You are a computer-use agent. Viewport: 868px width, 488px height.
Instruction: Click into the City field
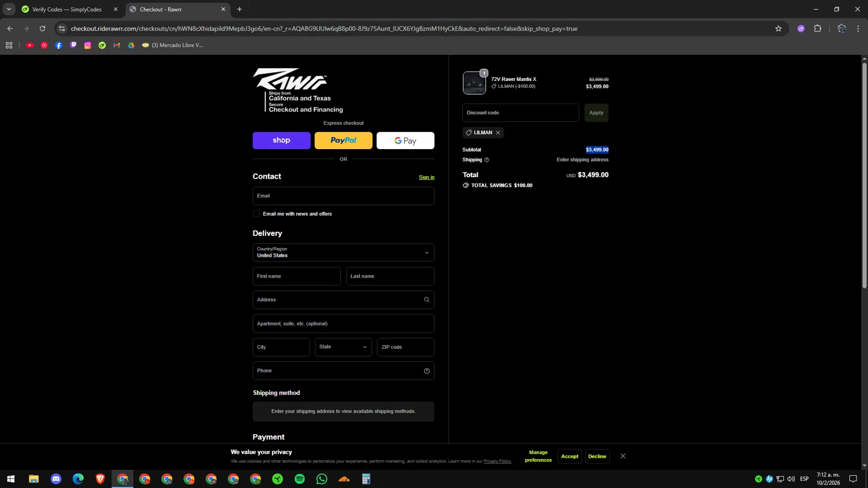pyautogui.click(x=281, y=347)
